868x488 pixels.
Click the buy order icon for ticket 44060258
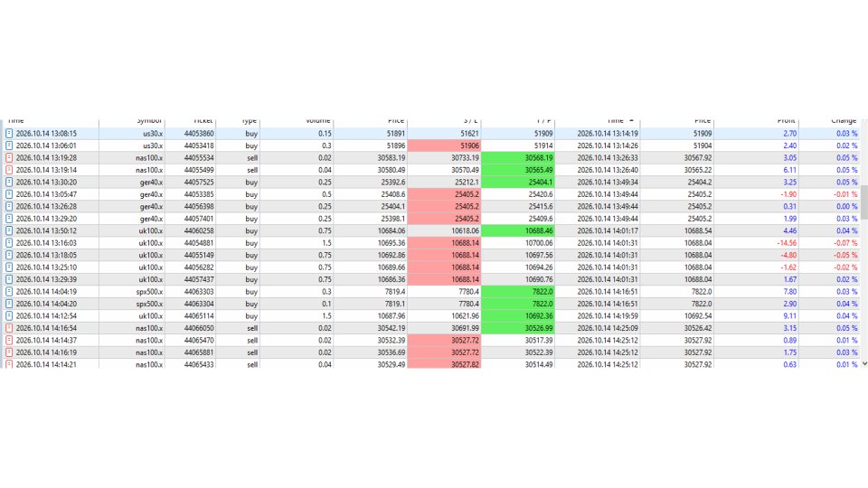(9, 230)
